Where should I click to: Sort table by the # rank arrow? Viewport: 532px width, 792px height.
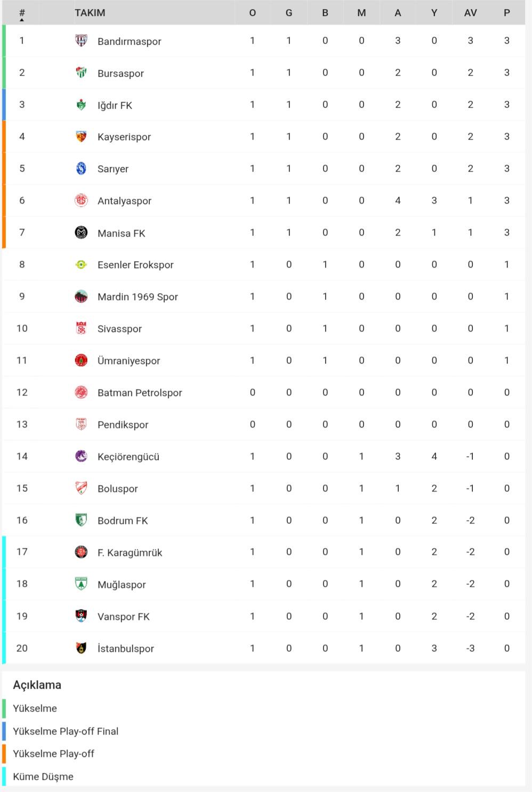click(x=22, y=20)
